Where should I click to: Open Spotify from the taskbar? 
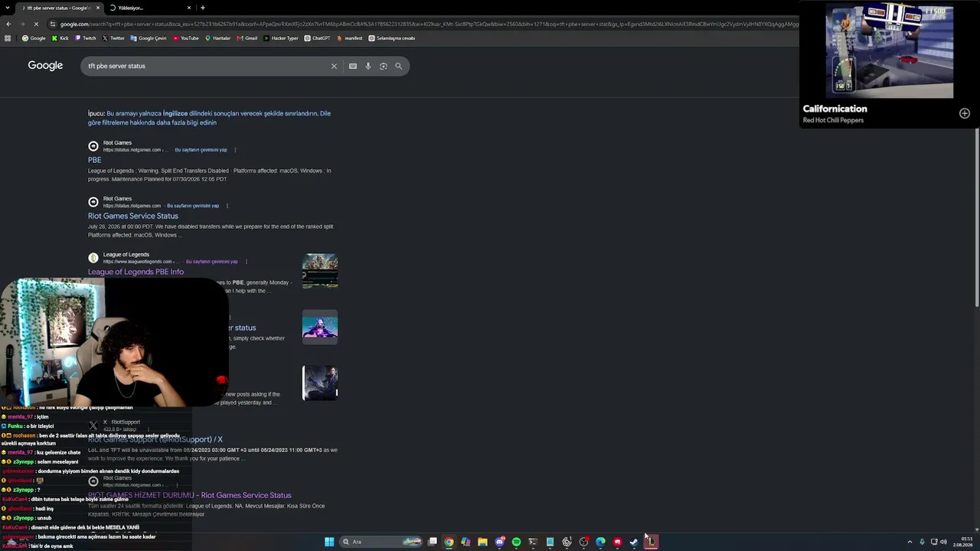point(516,542)
